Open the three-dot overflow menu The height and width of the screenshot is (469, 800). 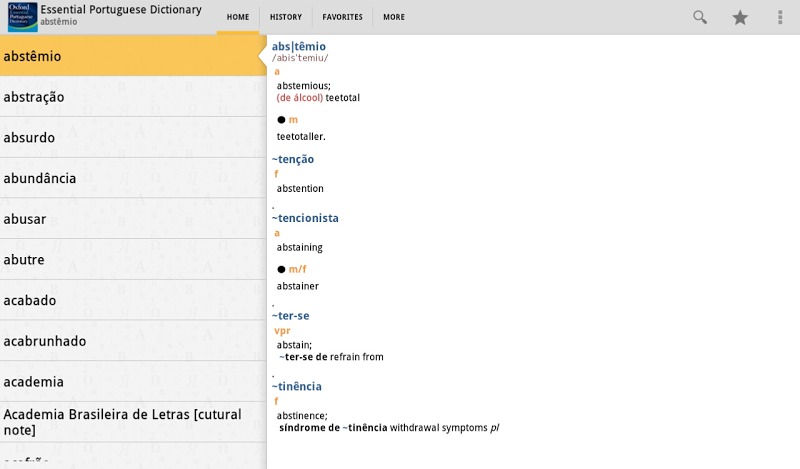click(780, 17)
